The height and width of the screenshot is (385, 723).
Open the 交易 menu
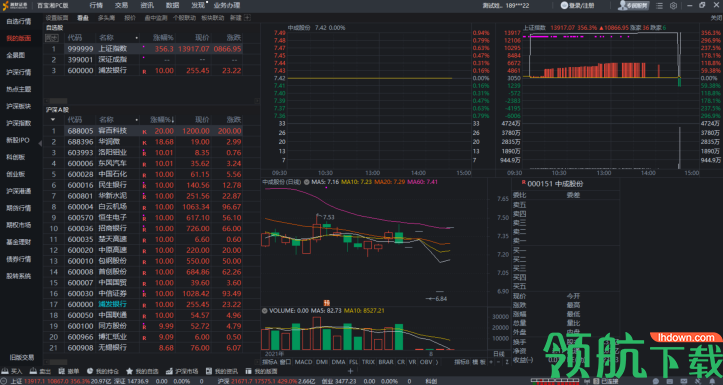121,6
